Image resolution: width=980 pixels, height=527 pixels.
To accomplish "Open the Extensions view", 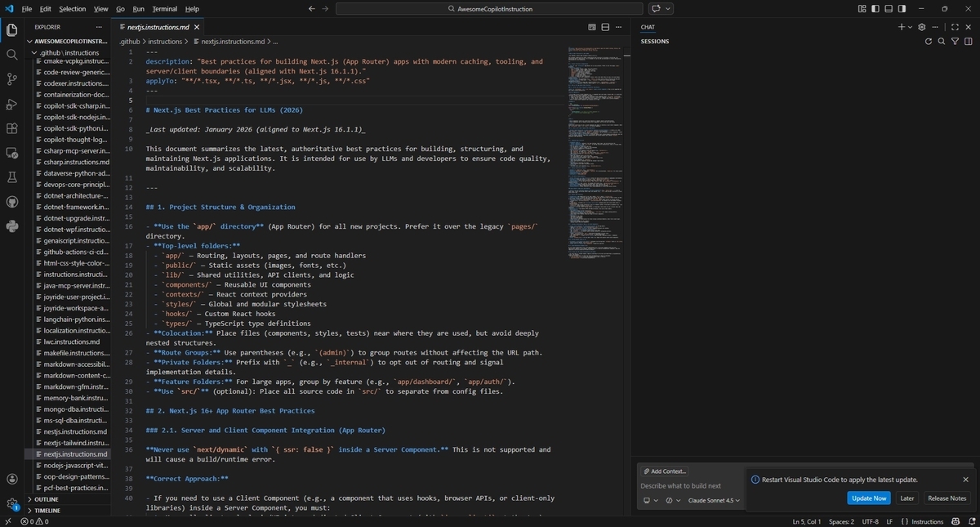I will 11,128.
